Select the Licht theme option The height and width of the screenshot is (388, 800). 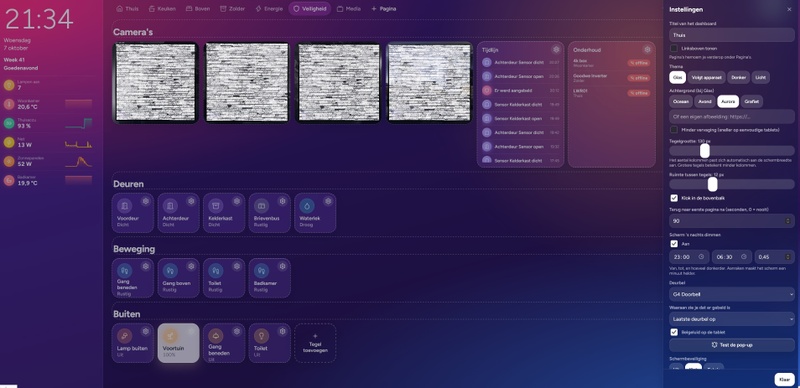pos(760,78)
